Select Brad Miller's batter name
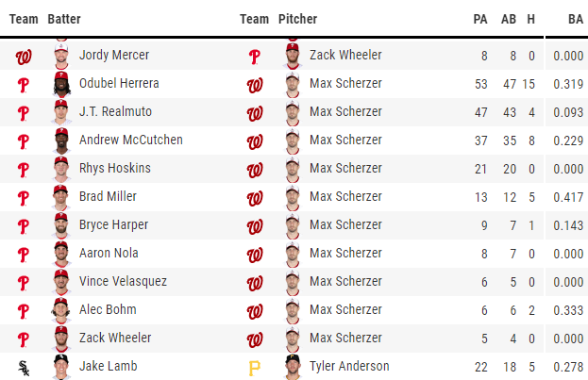This screenshot has width=588, height=380. [x=108, y=197]
